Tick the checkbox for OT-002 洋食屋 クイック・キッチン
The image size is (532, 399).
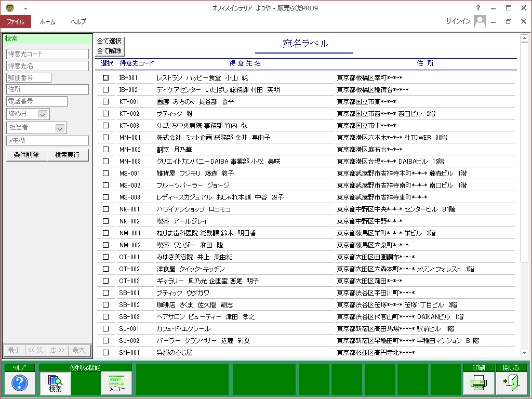(x=106, y=269)
